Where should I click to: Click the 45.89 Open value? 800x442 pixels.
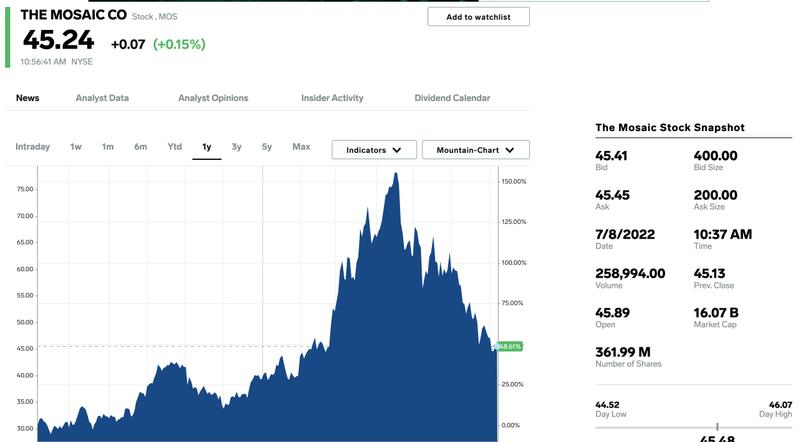click(x=612, y=313)
